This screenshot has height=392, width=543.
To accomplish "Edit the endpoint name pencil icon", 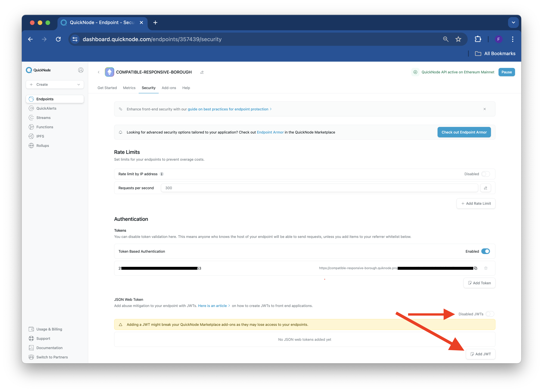I will 202,72.
